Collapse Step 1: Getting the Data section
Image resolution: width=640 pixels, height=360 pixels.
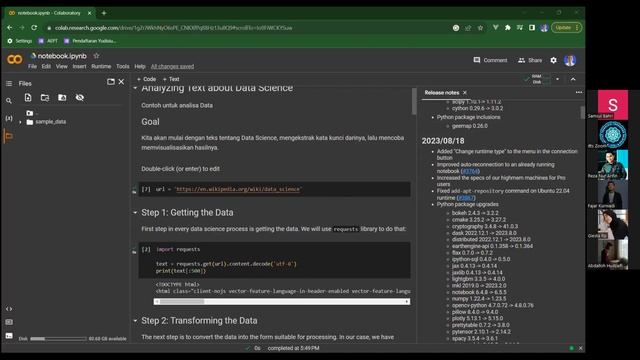pyautogui.click(x=135, y=212)
